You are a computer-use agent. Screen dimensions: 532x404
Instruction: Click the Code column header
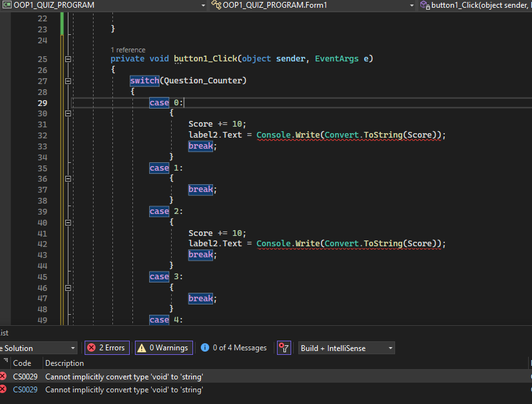(x=22, y=363)
